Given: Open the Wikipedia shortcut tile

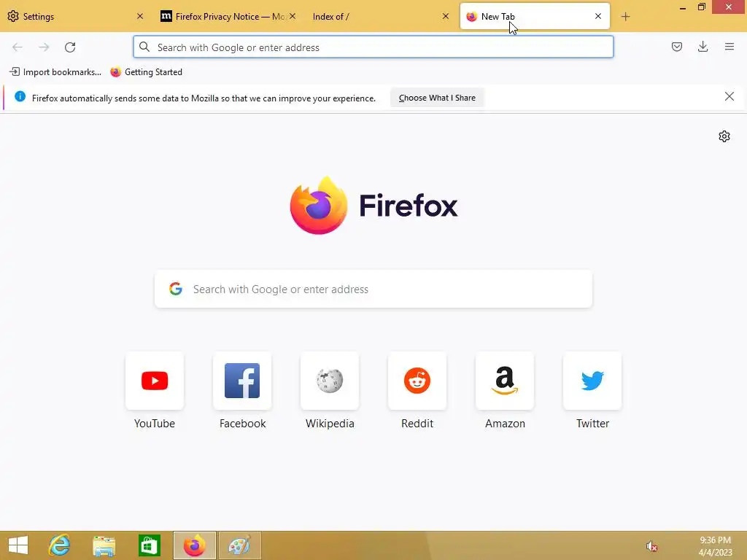Looking at the screenshot, I should click(330, 381).
